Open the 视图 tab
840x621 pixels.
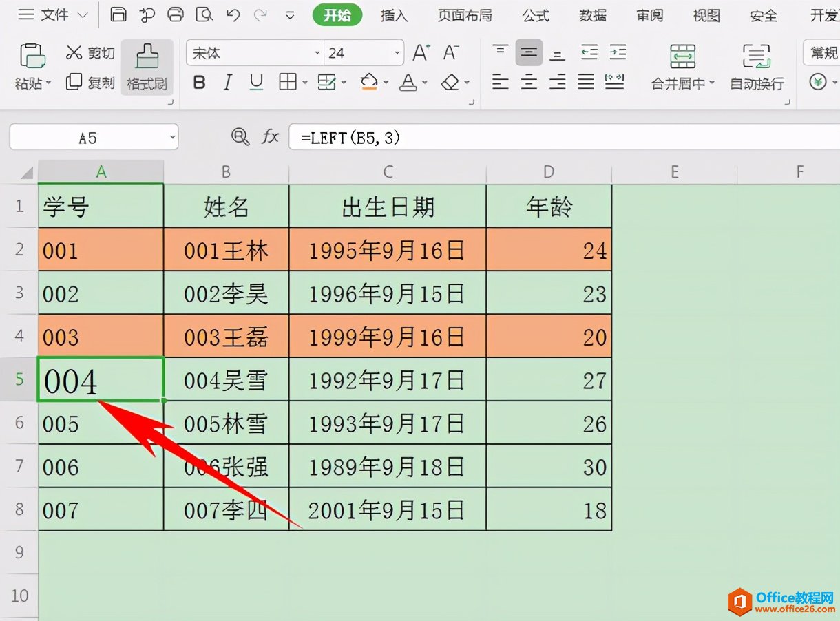click(706, 15)
